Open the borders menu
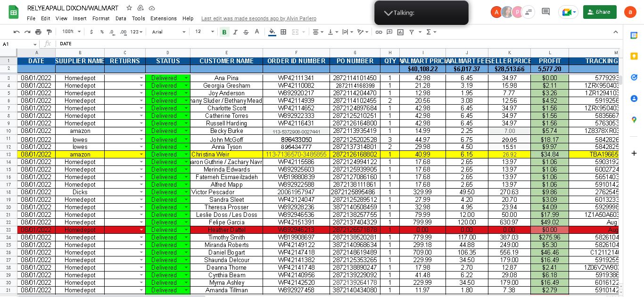 coord(283,32)
